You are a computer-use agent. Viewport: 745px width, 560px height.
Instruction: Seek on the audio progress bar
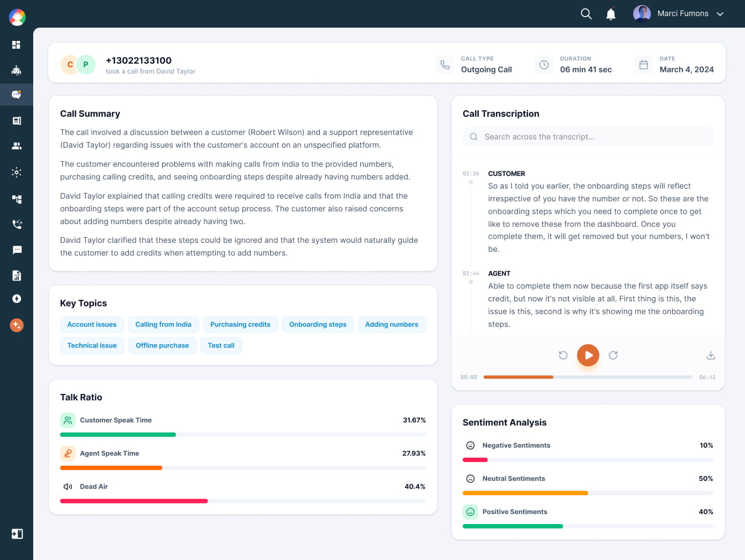pyautogui.click(x=588, y=377)
